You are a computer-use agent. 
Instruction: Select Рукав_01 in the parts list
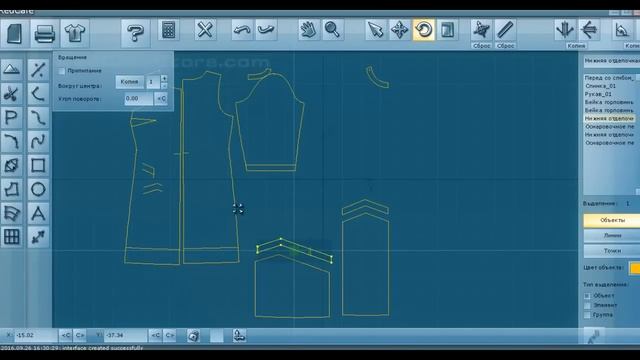[598, 94]
